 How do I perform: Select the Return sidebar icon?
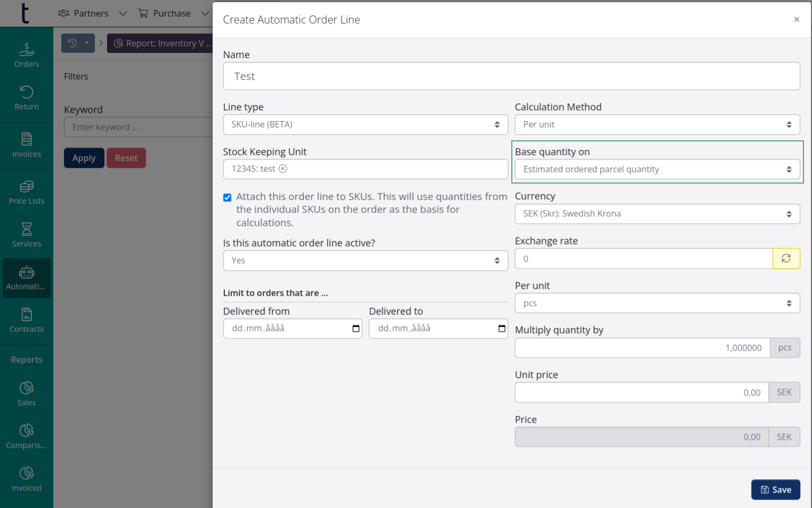(26, 98)
